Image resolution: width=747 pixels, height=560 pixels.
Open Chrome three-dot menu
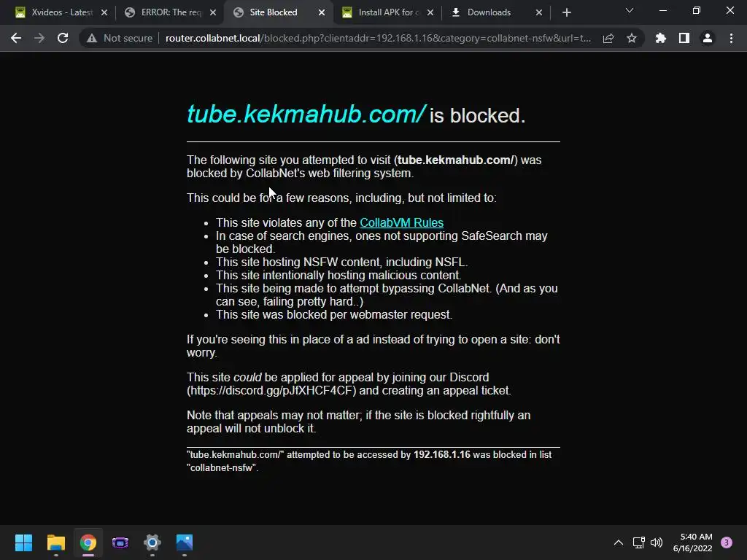click(731, 38)
